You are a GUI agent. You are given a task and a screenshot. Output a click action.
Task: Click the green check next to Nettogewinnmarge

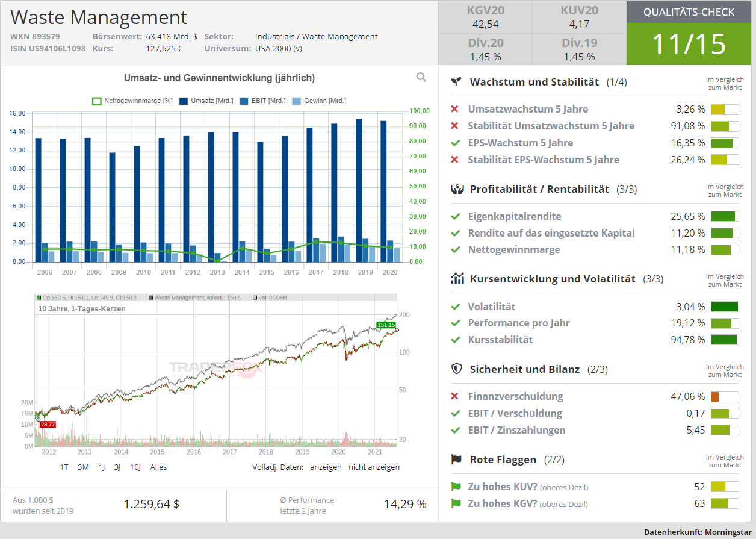pyautogui.click(x=455, y=249)
